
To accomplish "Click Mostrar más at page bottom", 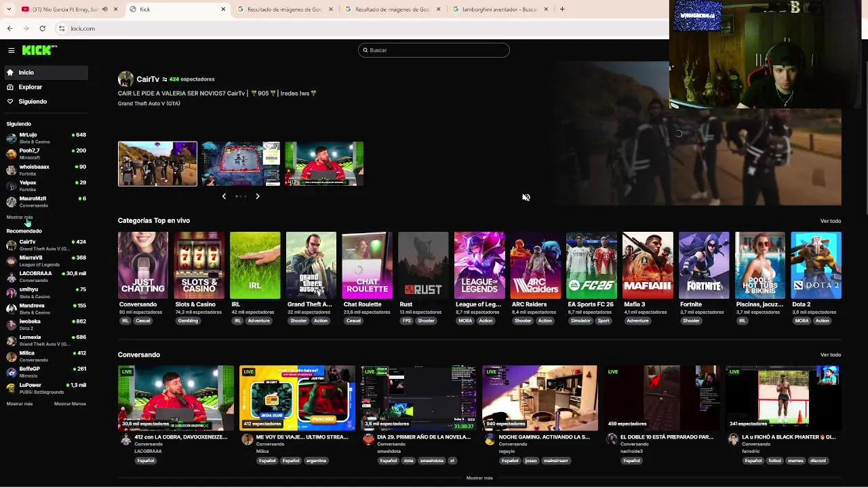I will point(479,478).
